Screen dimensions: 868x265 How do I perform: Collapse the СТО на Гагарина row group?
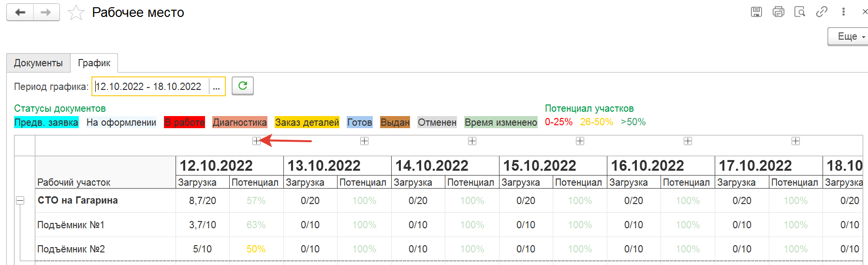coord(20,200)
